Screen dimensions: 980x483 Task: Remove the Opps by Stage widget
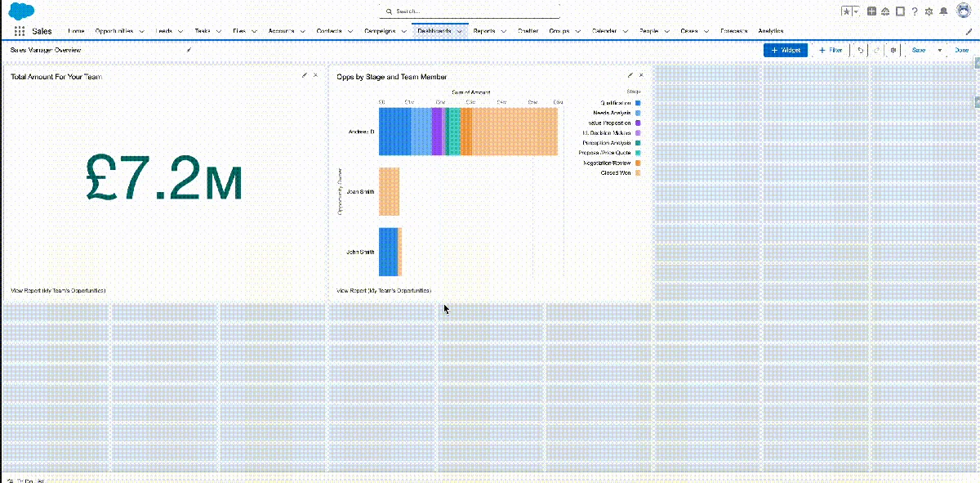click(x=642, y=75)
